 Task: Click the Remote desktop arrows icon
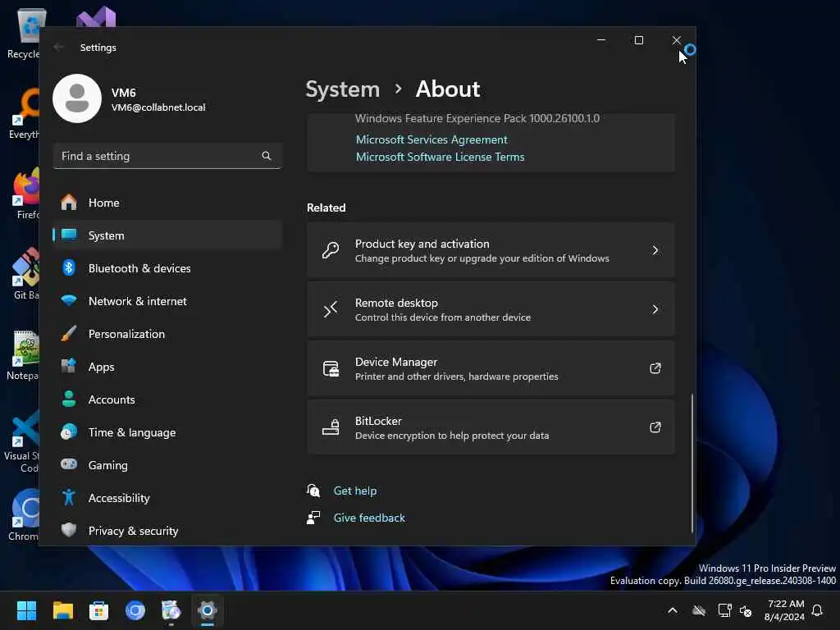[331, 309]
